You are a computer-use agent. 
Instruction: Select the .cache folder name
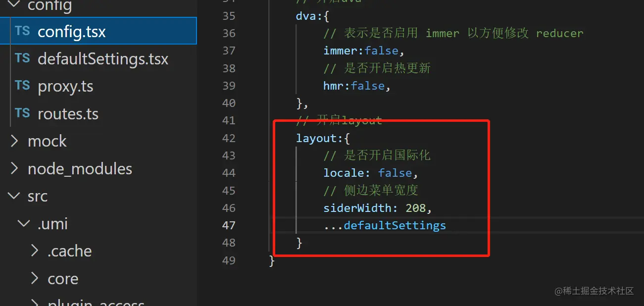pyautogui.click(x=70, y=251)
